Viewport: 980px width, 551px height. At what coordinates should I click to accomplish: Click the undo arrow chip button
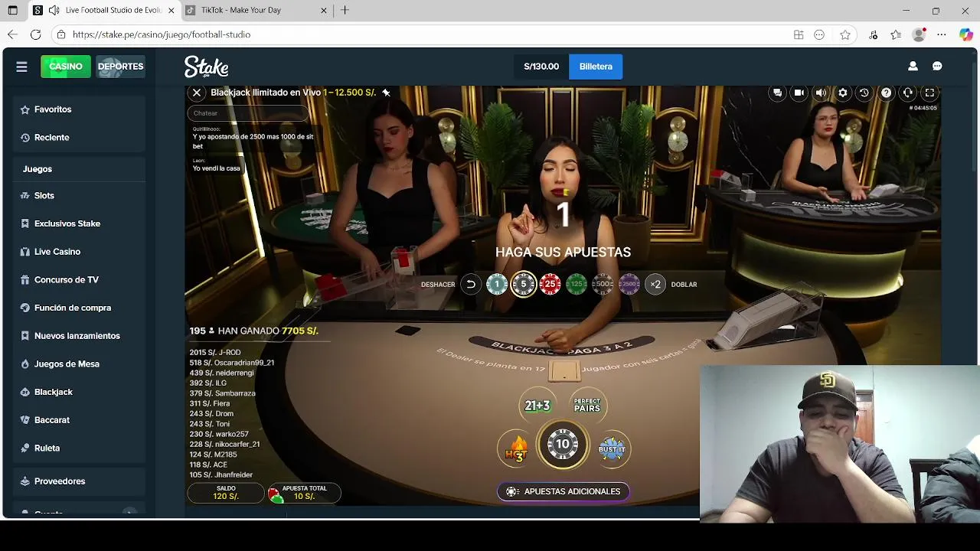tap(471, 285)
